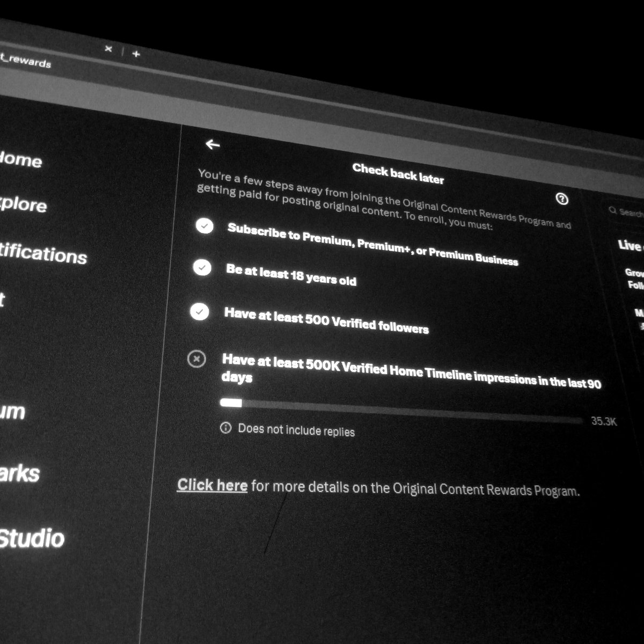This screenshot has height=644, width=644.
Task: Click the checkmark beside 18 years old
Action: [x=202, y=267]
